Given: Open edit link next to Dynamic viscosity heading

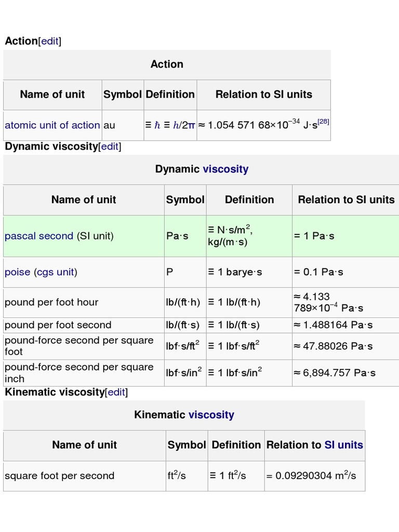Looking at the screenshot, I should coord(110,147).
